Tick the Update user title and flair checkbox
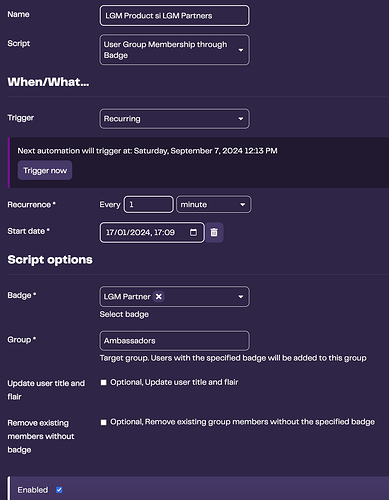The height and width of the screenshot is (500, 389). point(104,382)
